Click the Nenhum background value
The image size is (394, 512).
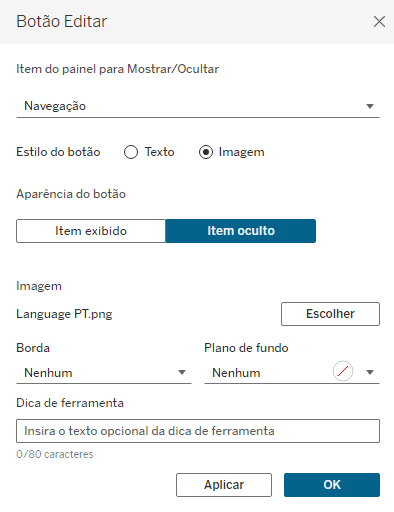click(x=236, y=373)
